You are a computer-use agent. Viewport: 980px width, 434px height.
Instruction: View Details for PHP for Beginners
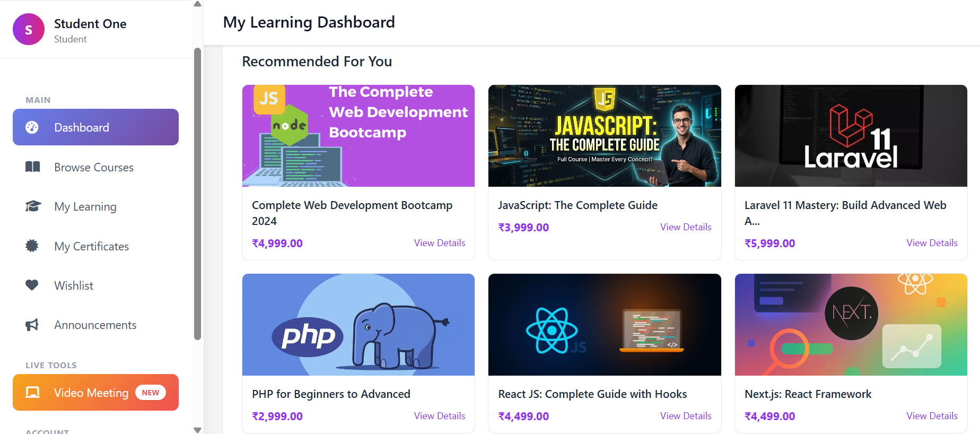[x=440, y=416]
